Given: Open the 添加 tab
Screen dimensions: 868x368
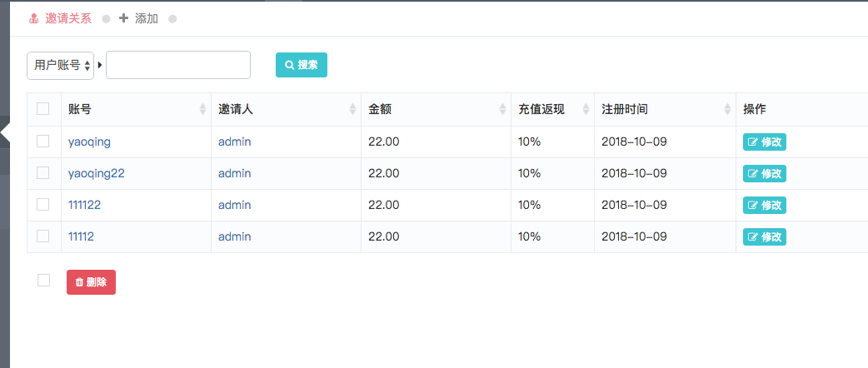Looking at the screenshot, I should (139, 19).
